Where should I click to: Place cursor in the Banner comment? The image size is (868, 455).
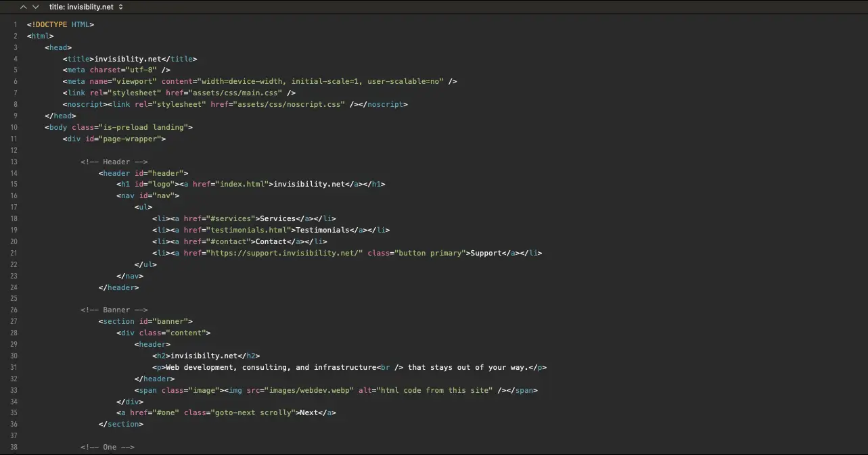click(114, 310)
